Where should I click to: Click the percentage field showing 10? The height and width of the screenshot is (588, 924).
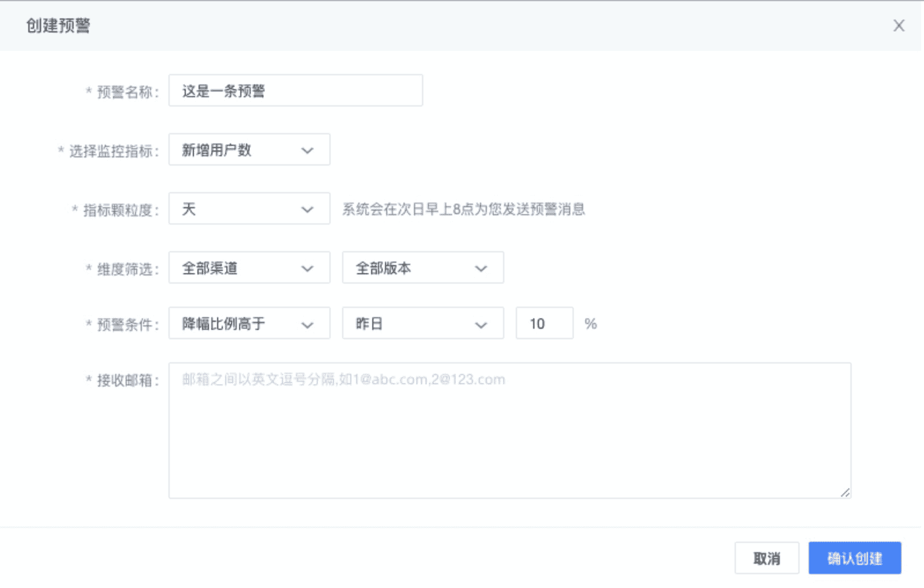544,323
